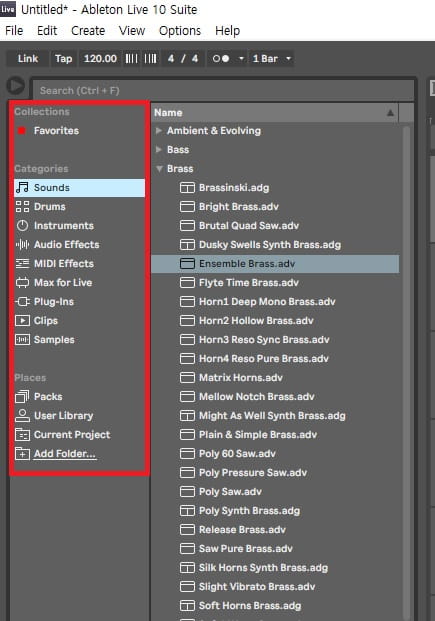Open the Help menu
The image size is (435, 621).
[227, 30]
